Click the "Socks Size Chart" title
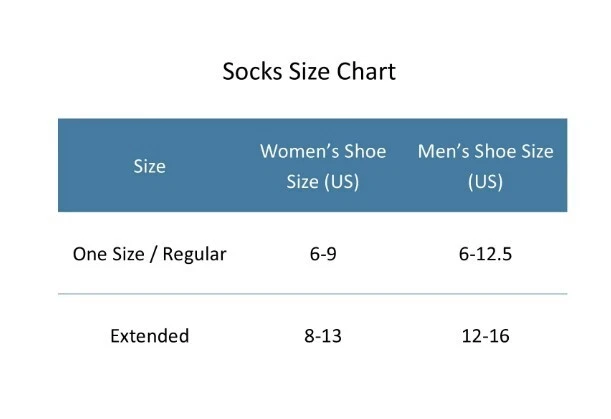611x419 pixels. coord(308,72)
